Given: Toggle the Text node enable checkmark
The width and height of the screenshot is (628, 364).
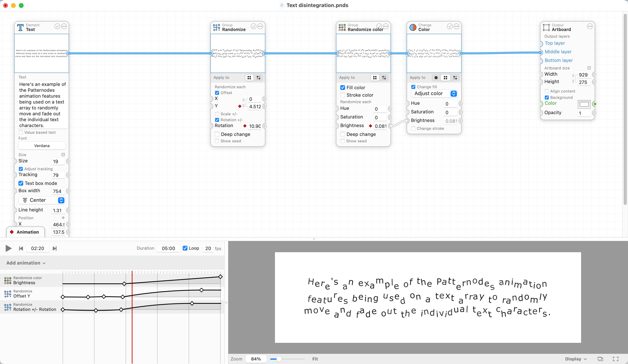Looking at the screenshot, I should (x=57, y=26).
